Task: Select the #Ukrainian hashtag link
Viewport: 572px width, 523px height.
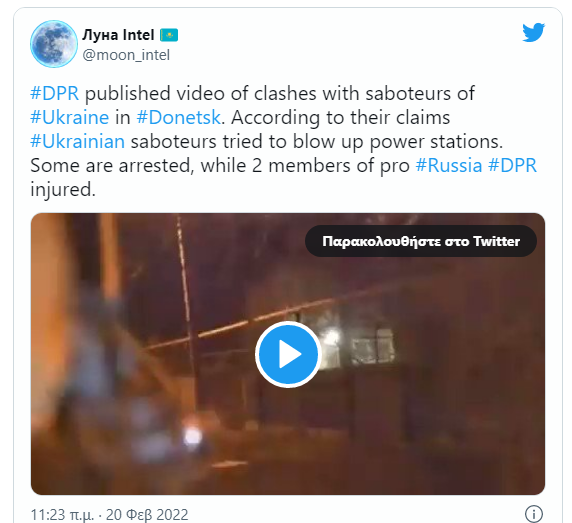Action: pyautogui.click(x=77, y=142)
